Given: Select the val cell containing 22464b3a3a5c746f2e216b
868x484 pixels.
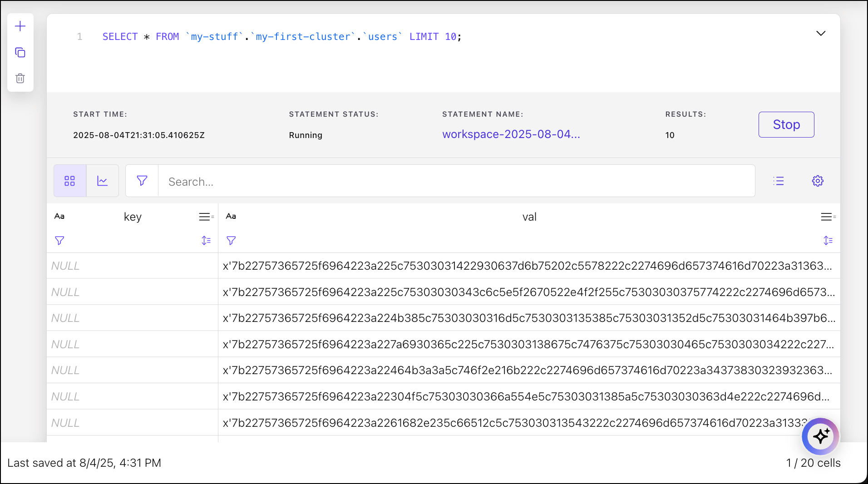Looking at the screenshot, I should tap(529, 370).
